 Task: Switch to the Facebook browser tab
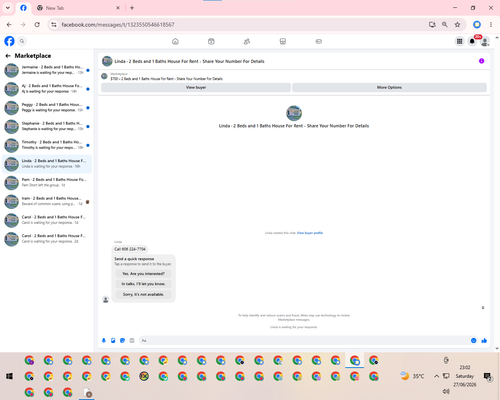point(23,8)
